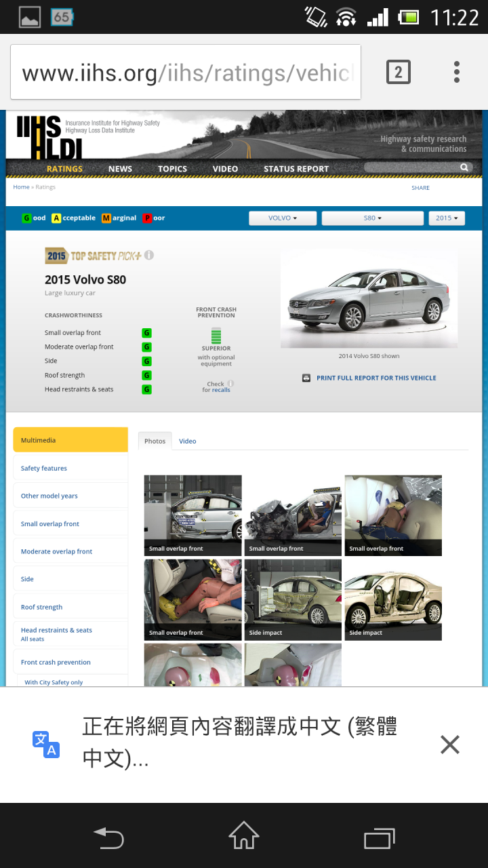
Task: Tap the Google Translate icon in banner
Action: point(46,745)
